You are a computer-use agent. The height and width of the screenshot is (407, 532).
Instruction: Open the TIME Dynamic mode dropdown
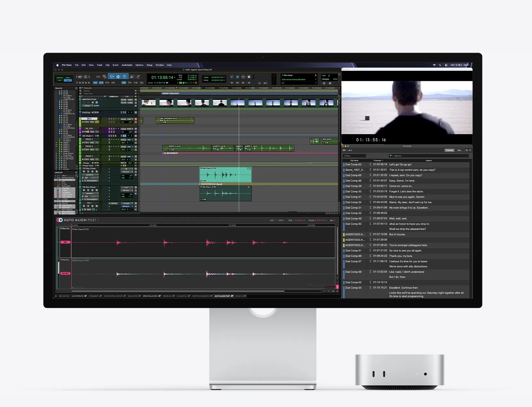point(296,221)
